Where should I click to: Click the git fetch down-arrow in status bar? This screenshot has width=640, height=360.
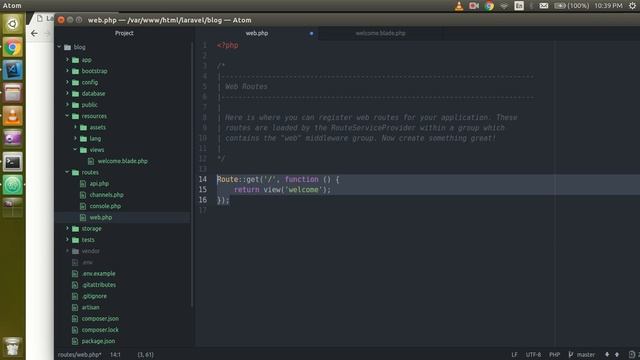pos(607,354)
